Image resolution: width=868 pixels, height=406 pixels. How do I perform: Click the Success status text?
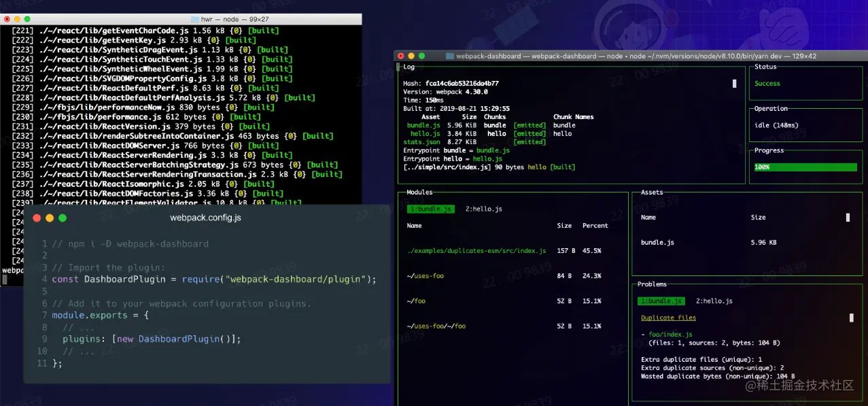pos(767,84)
